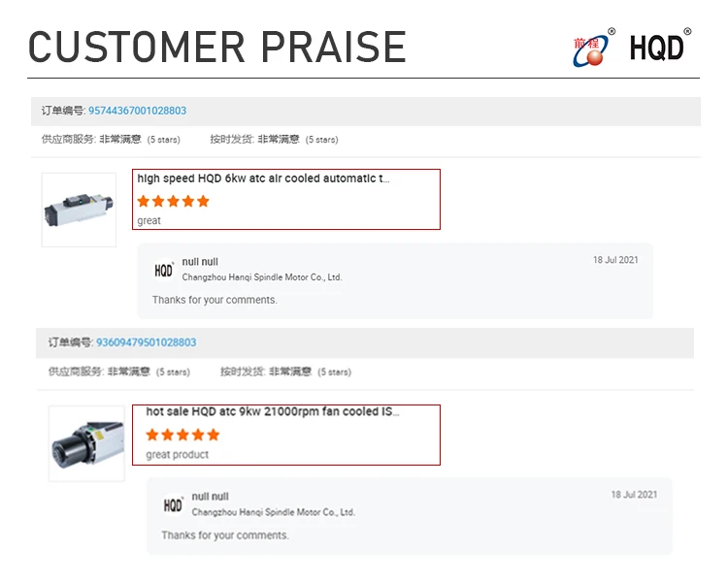The width and height of the screenshot is (728, 583).
Task: Select the 'great' review comment text
Action: point(149,221)
